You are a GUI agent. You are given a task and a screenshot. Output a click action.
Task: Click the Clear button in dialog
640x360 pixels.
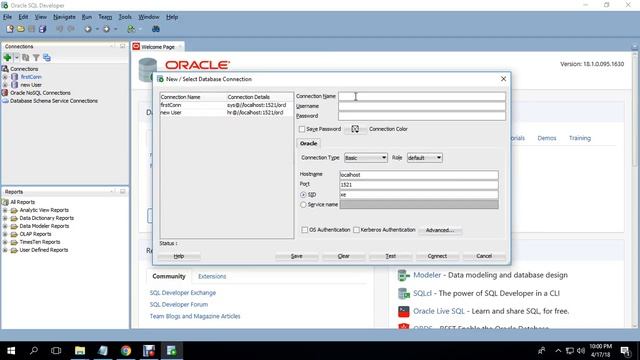point(344,256)
